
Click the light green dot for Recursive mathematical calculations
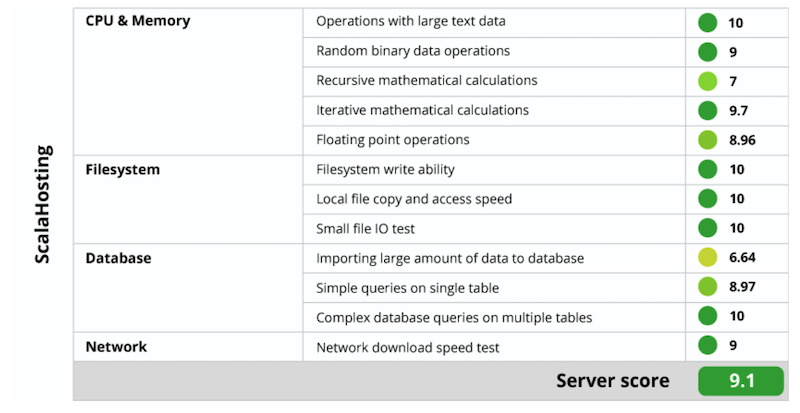[708, 81]
